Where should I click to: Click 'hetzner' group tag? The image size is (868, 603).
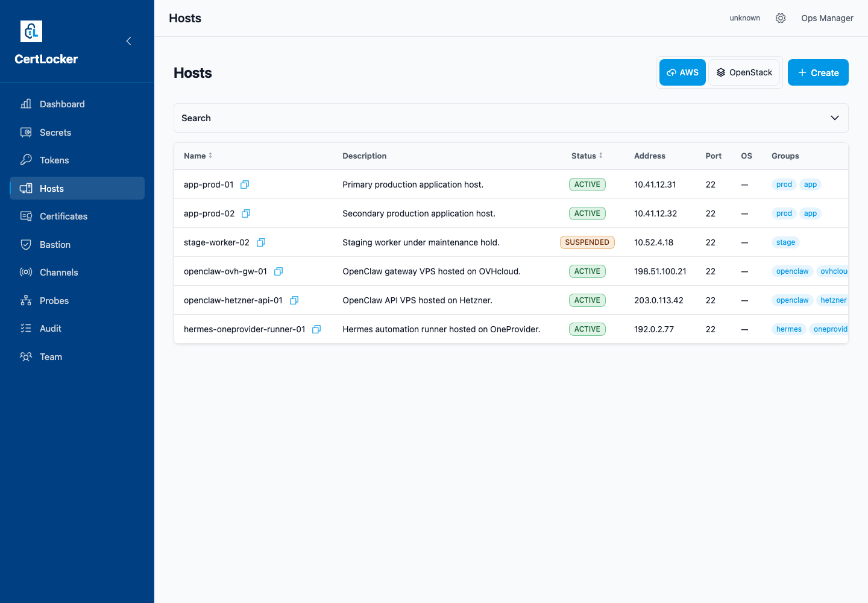point(832,300)
